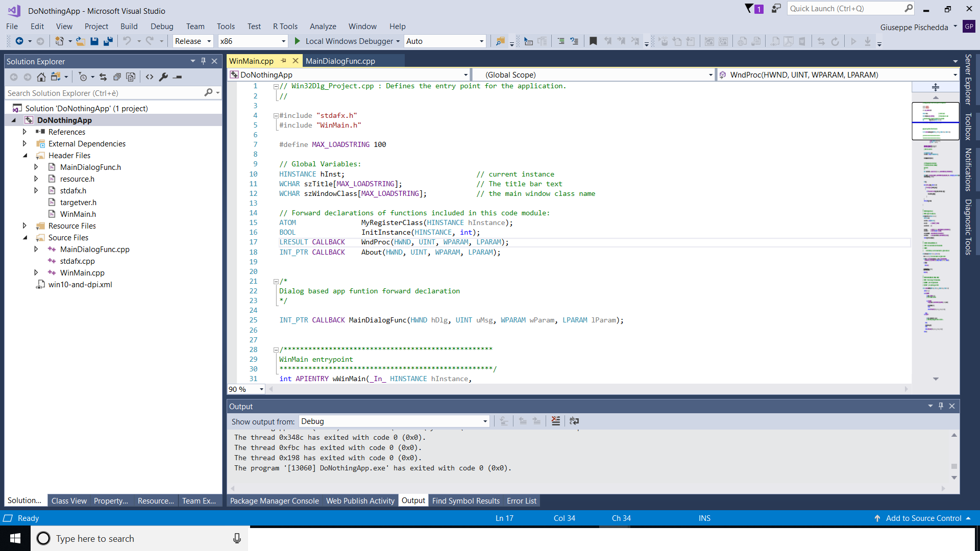980x551 pixels.
Task: Click the Type here to search box
Action: click(x=139, y=538)
